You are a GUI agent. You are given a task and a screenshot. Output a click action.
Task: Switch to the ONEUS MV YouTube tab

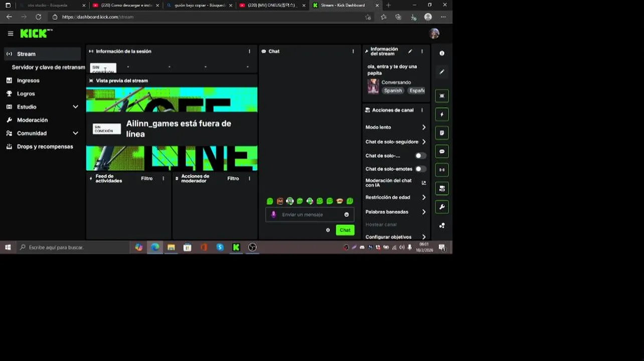click(271, 5)
